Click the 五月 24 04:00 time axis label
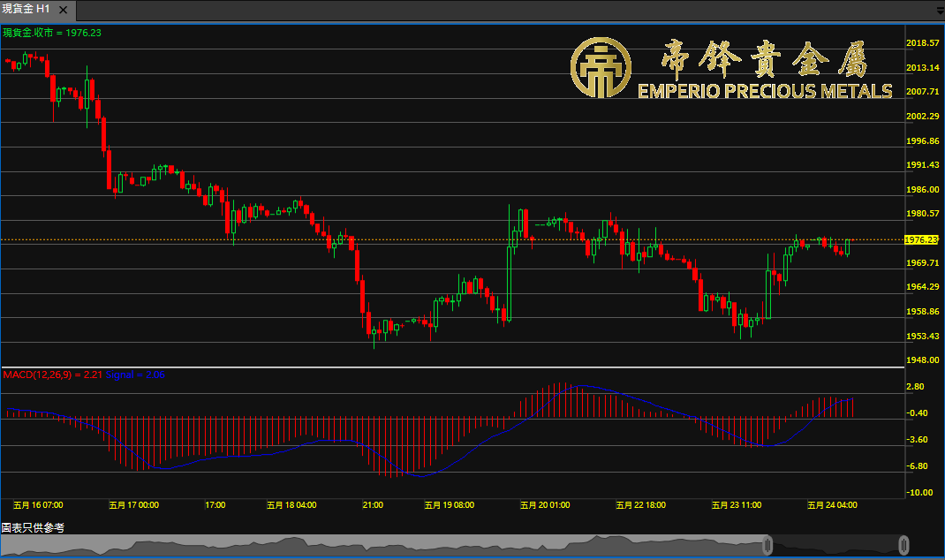This screenshot has height=560, width=945. pyautogui.click(x=832, y=505)
